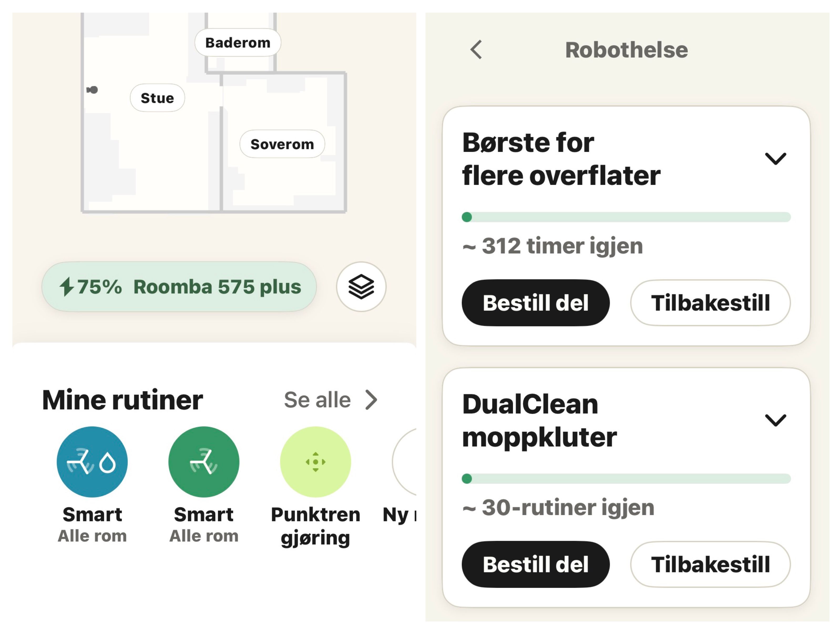This screenshot has height=631, width=840.
Task: Click Tilbakestill for DualClean moppkluter
Action: (710, 564)
